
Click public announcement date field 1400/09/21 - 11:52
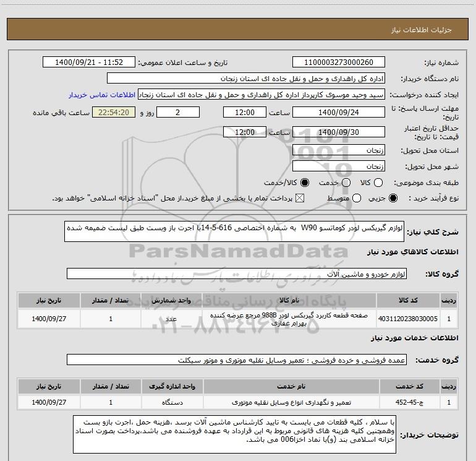point(89,62)
